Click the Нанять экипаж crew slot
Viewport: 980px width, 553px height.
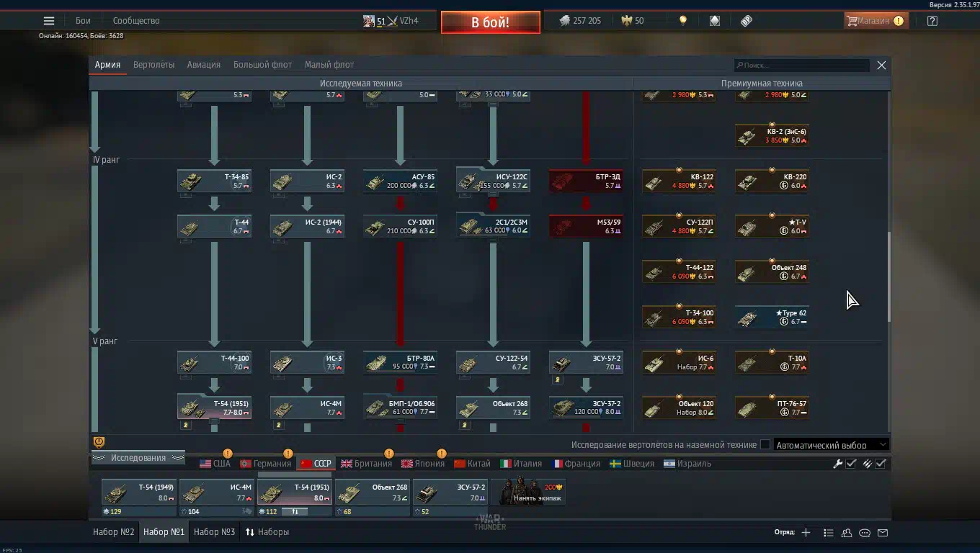point(528,493)
